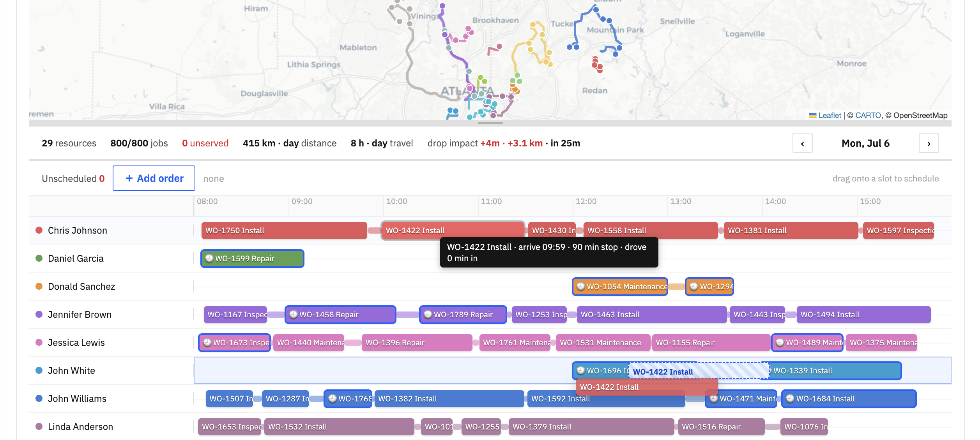The image size is (980, 440).
Task: Click the John Williams resource name
Action: (77, 399)
